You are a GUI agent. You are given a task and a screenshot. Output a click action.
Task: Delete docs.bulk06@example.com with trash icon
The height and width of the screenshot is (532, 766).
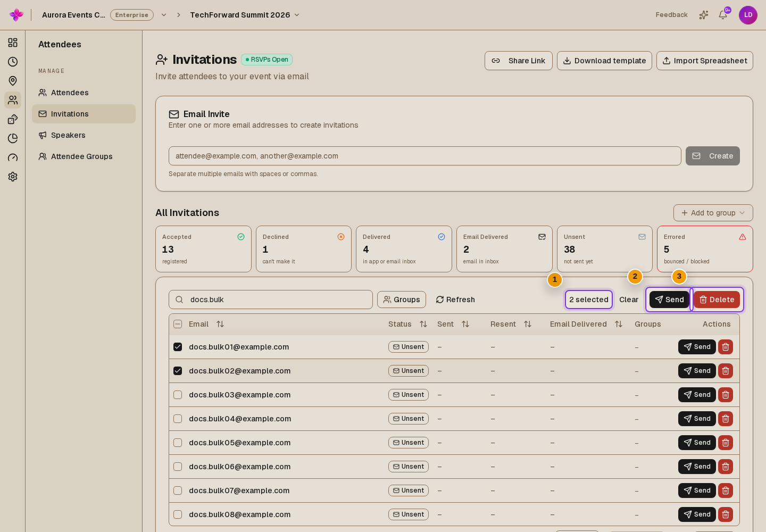[726, 467]
